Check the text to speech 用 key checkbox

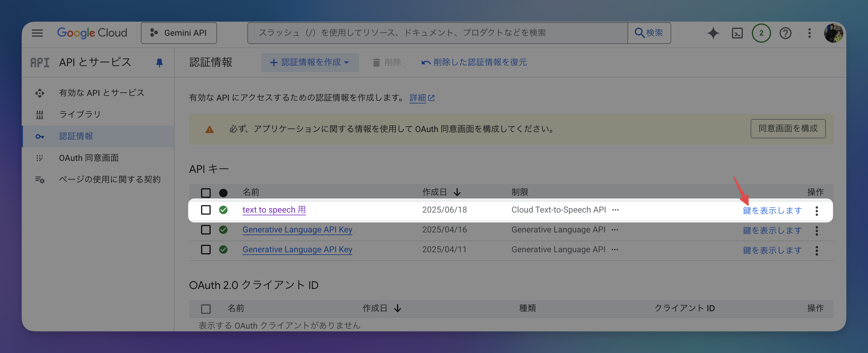206,210
